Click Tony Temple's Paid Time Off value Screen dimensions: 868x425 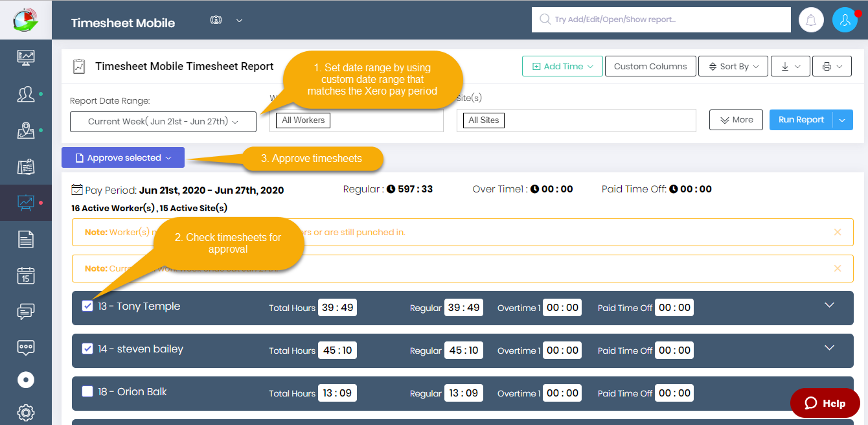click(674, 308)
